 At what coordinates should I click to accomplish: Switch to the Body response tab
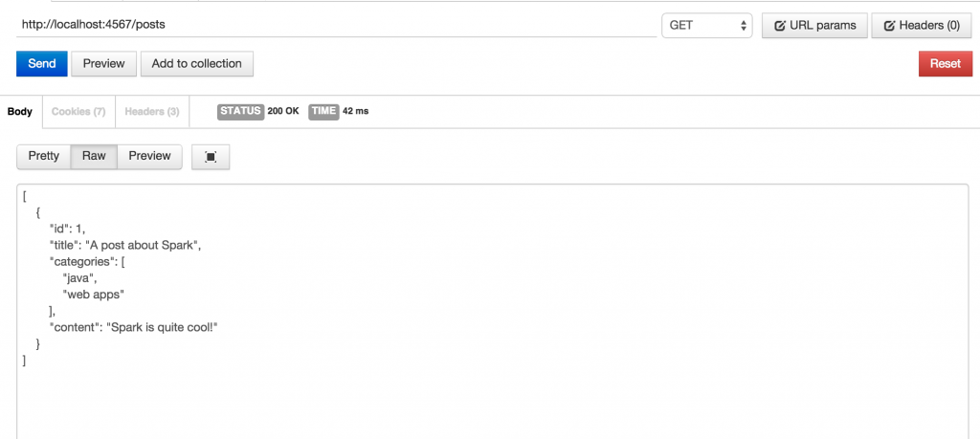click(x=20, y=112)
